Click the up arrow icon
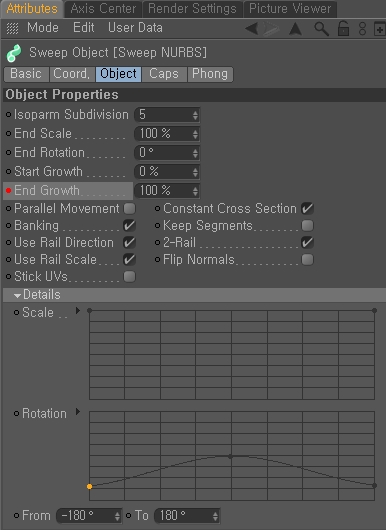This screenshot has width=386, height=530. point(295,29)
